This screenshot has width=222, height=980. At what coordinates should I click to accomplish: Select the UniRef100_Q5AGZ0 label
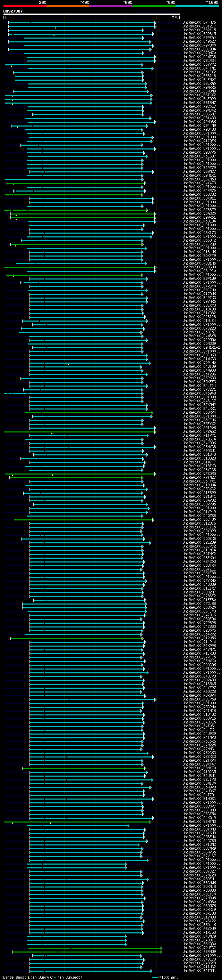[x=199, y=213]
